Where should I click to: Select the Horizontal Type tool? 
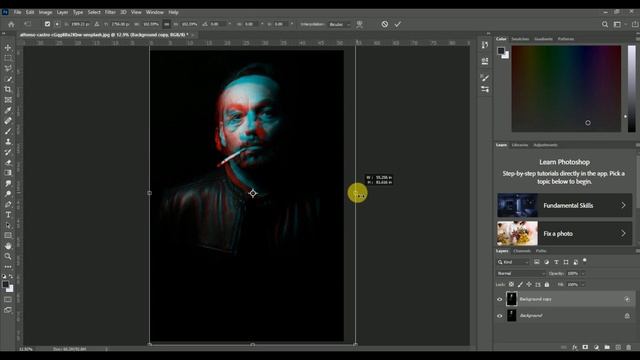pos(8,215)
